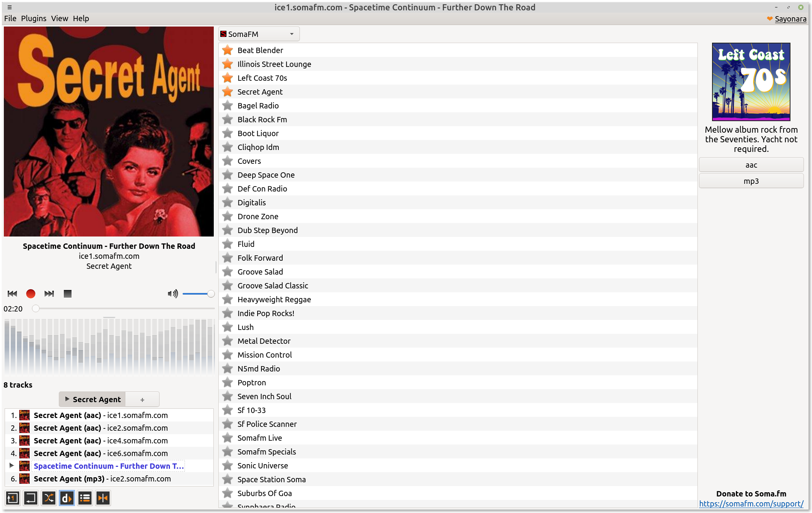Screen dimensions: 812x513
Task: Favorite Groove Salad via star
Action: pyautogui.click(x=228, y=271)
